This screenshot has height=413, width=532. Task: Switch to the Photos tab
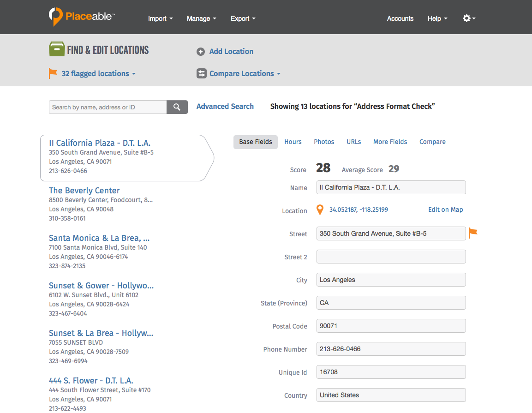[x=324, y=142]
